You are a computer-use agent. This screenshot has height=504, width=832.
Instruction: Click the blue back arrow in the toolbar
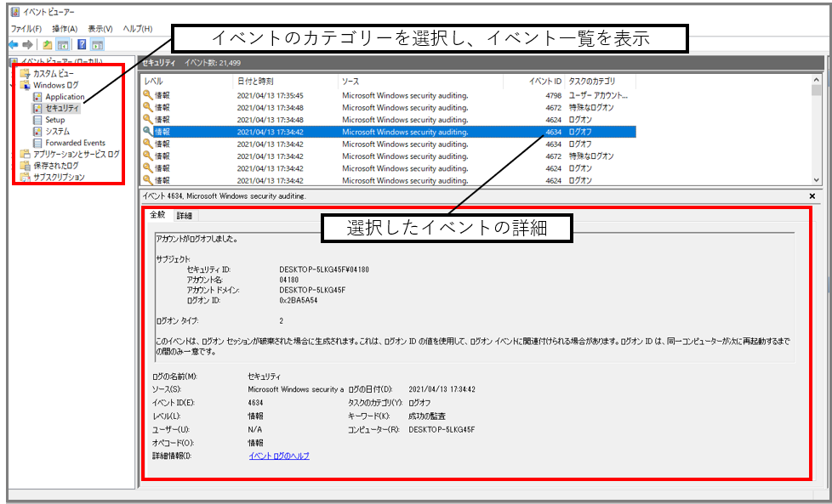click(x=14, y=44)
